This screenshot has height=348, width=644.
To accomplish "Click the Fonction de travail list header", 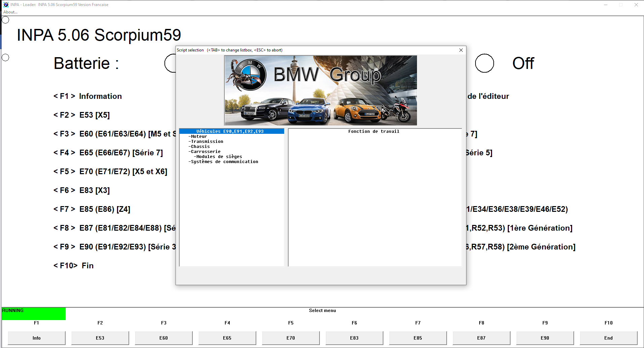I will [x=374, y=131].
